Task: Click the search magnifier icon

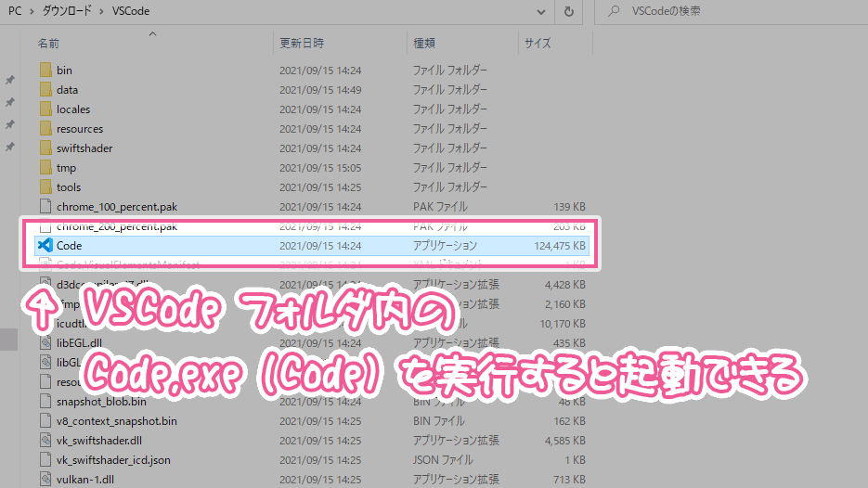Action: pyautogui.click(x=614, y=10)
